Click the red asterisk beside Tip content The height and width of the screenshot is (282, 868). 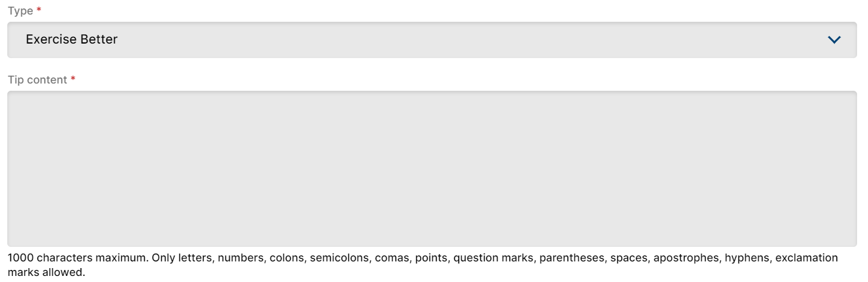[73, 80]
